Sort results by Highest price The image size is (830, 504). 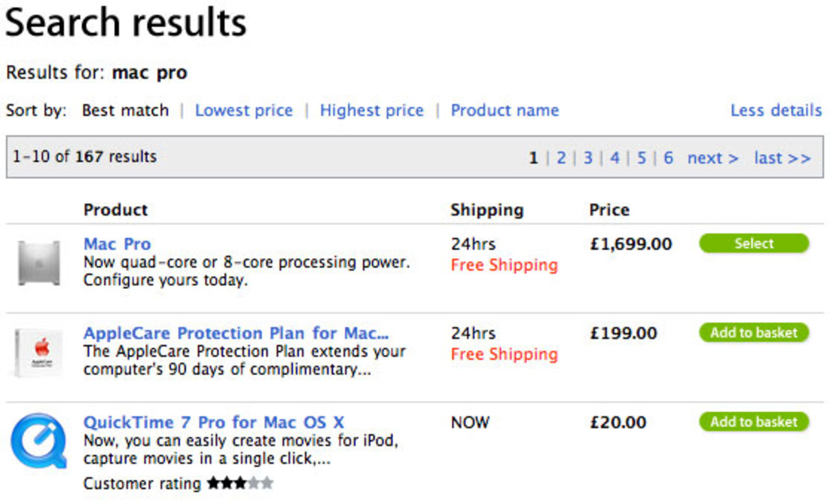pos(372,111)
